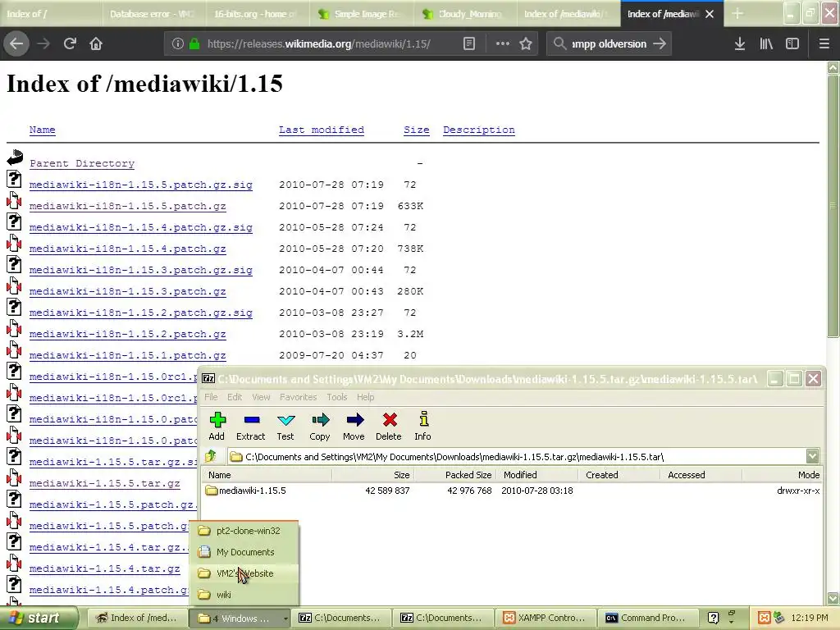Sort listing by Name header link
The height and width of the screenshot is (630, 840).
coord(43,130)
